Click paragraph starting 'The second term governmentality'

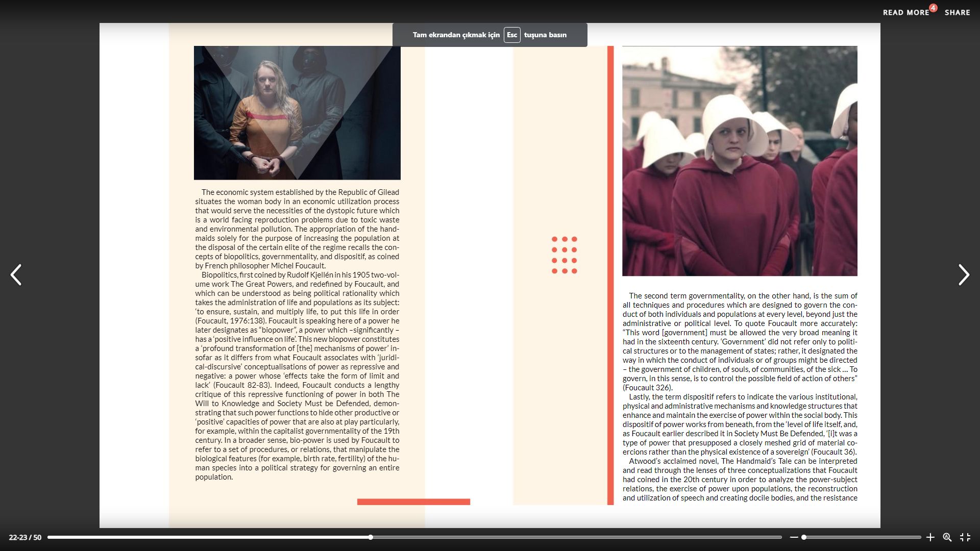[740, 342]
